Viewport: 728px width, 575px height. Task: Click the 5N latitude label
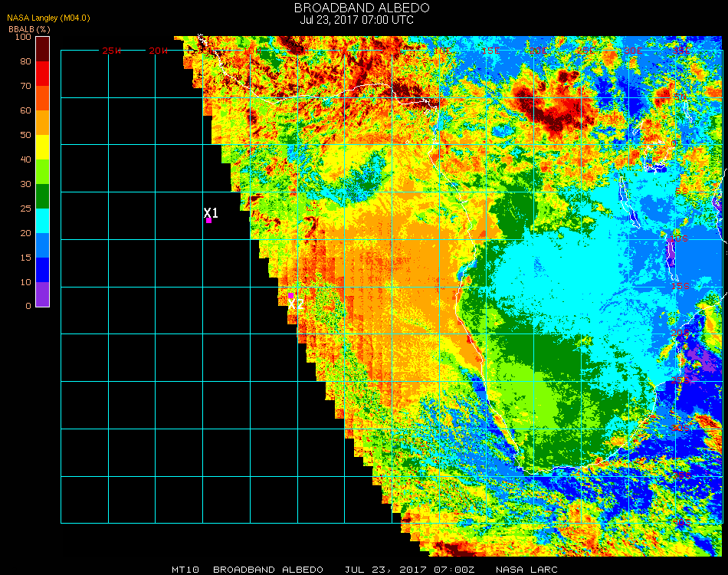[680, 97]
